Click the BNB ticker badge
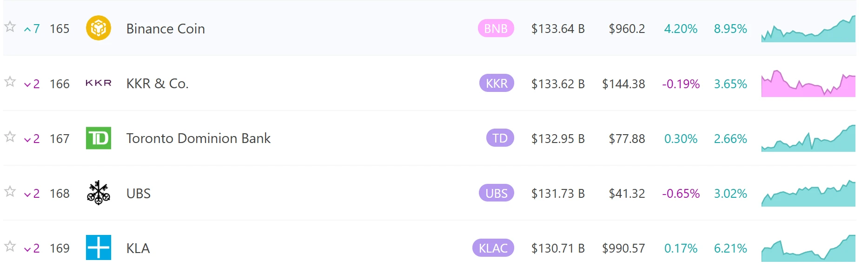The image size is (868, 273). pyautogui.click(x=496, y=28)
